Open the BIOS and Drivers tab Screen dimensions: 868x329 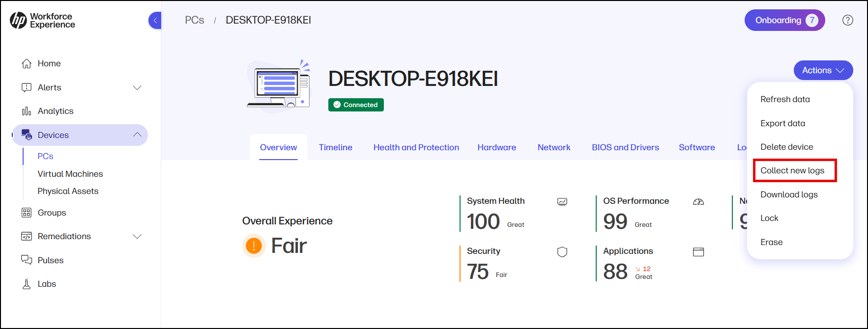pyautogui.click(x=625, y=147)
